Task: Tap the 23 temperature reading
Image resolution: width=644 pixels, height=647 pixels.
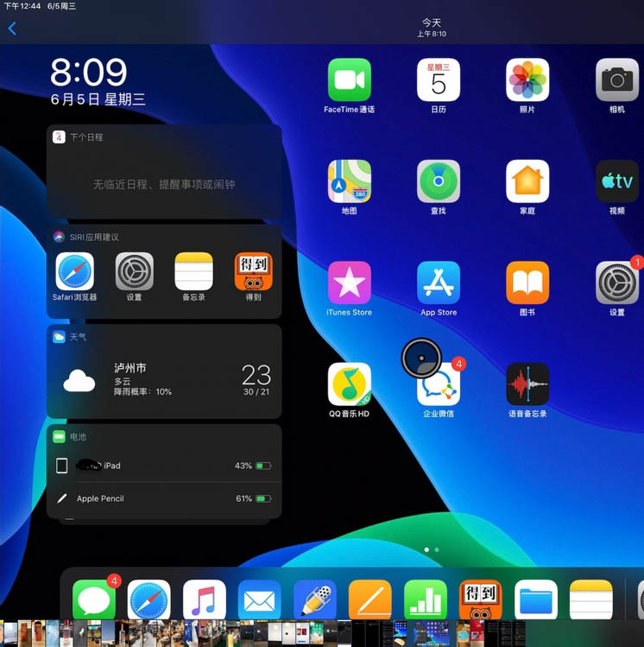Action: pyautogui.click(x=256, y=375)
